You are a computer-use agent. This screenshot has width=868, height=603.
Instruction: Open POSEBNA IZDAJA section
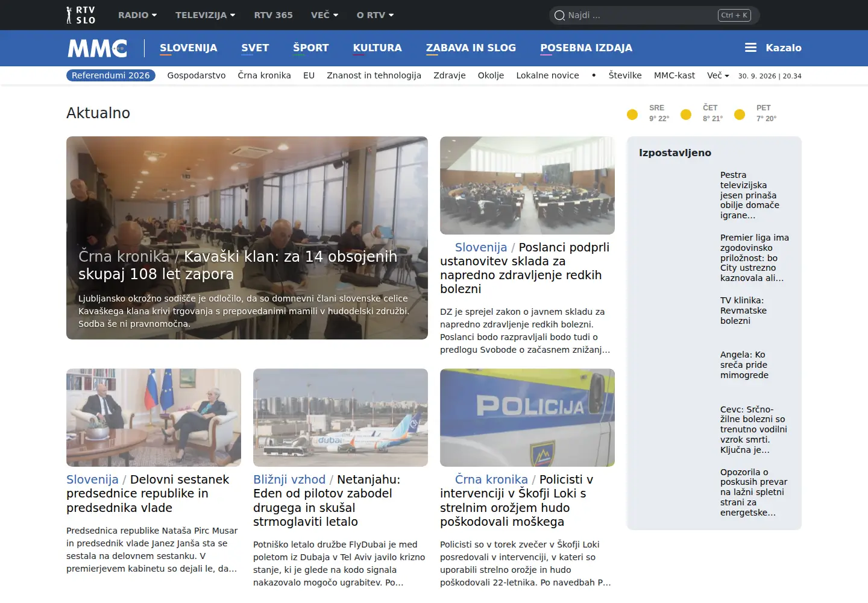click(586, 48)
